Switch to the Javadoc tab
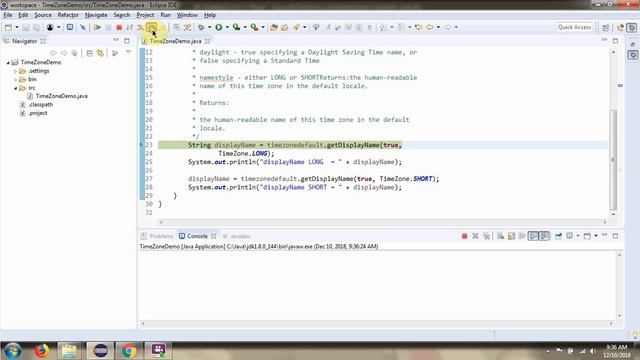Viewport: 640px width, 360px height. 236,236
